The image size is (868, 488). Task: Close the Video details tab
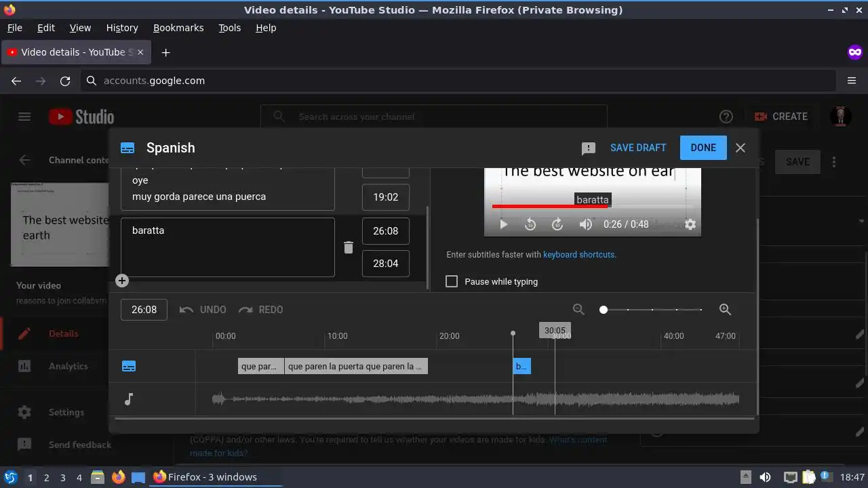[x=141, y=52]
